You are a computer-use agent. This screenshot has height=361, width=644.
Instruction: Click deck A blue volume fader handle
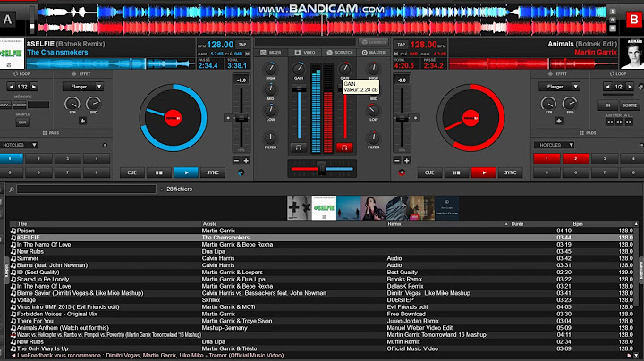[x=299, y=88]
